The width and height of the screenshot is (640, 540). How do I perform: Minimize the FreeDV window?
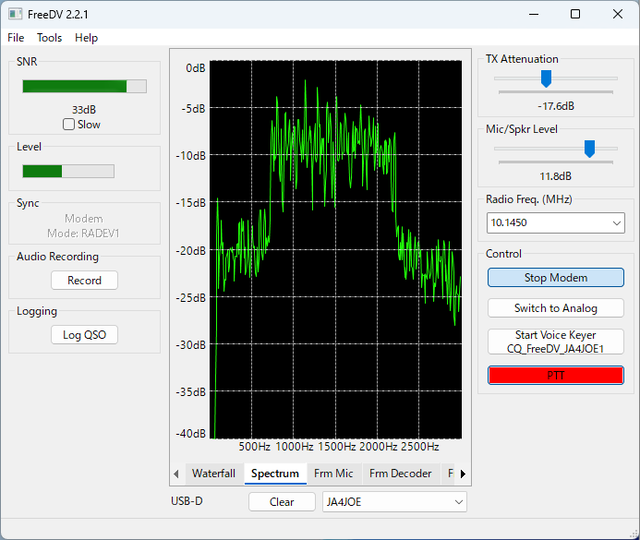click(x=533, y=14)
